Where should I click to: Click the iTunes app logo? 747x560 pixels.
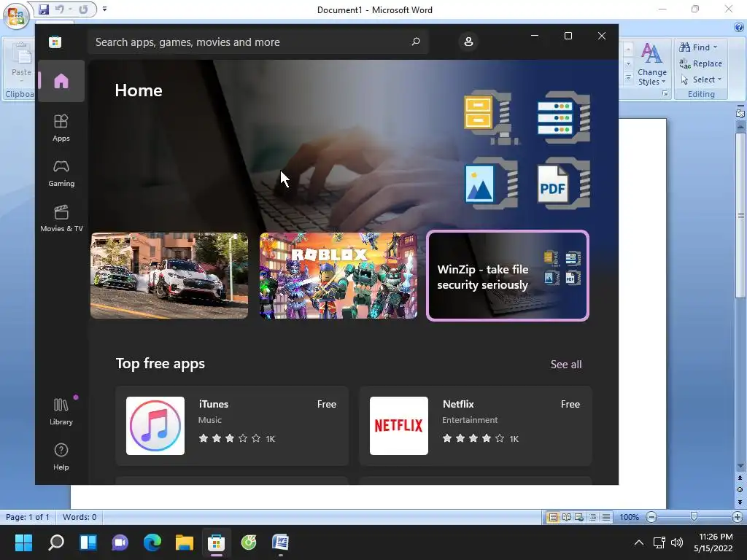[x=155, y=426]
